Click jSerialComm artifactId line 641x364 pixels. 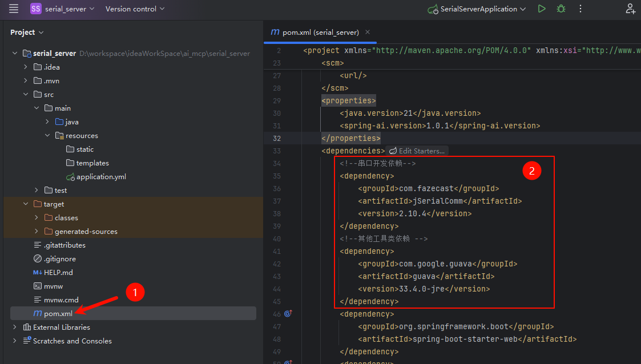point(440,201)
